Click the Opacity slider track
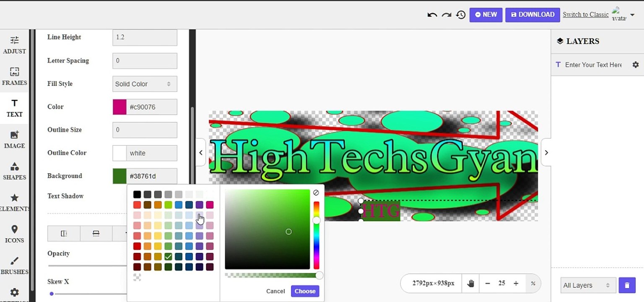The width and height of the screenshot is (644, 302). [x=88, y=266]
